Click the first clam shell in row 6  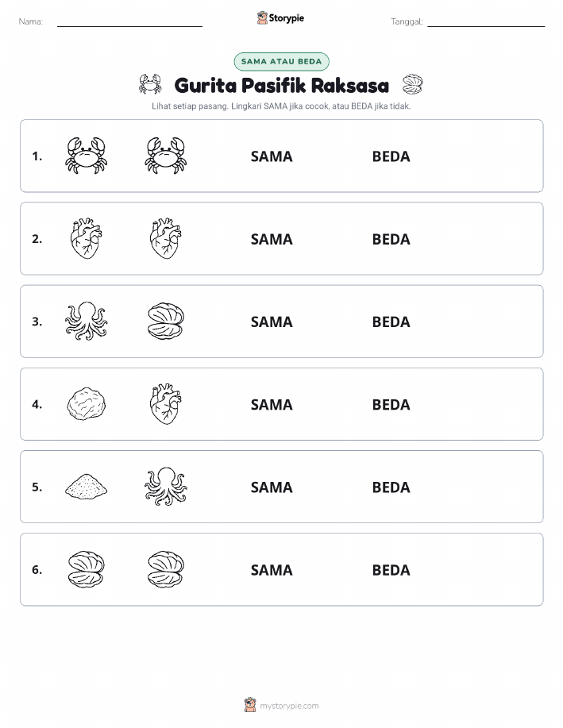pyautogui.click(x=86, y=569)
